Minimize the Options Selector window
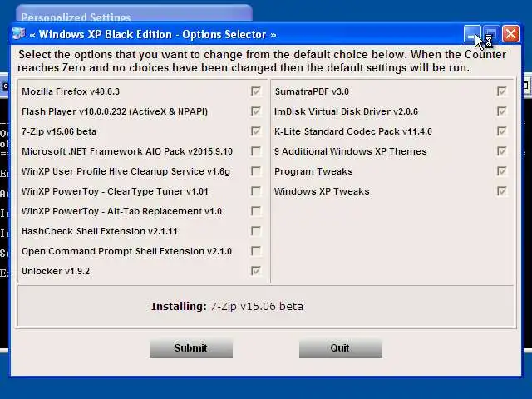 tap(472, 34)
